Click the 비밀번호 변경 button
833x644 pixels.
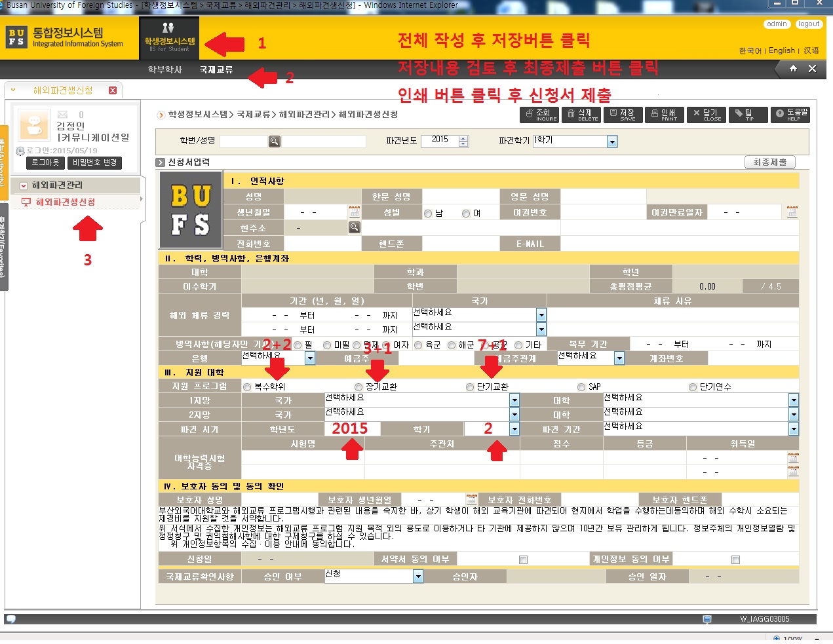[94, 162]
